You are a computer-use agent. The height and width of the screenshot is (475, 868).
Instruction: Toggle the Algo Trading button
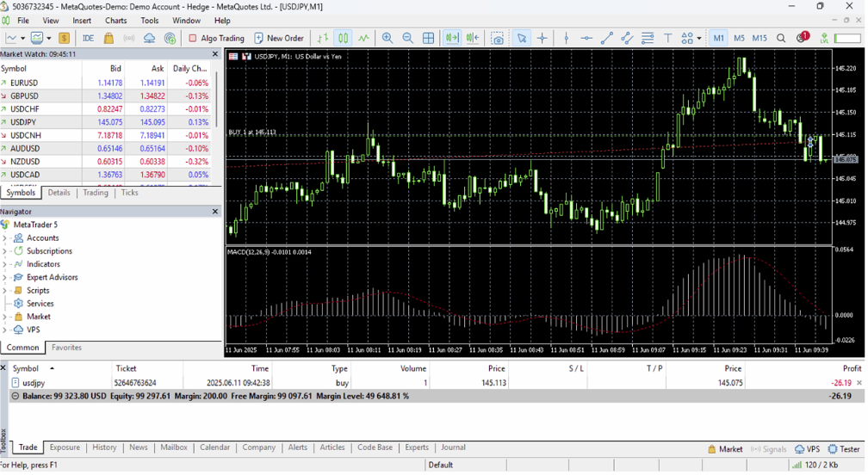[217, 38]
